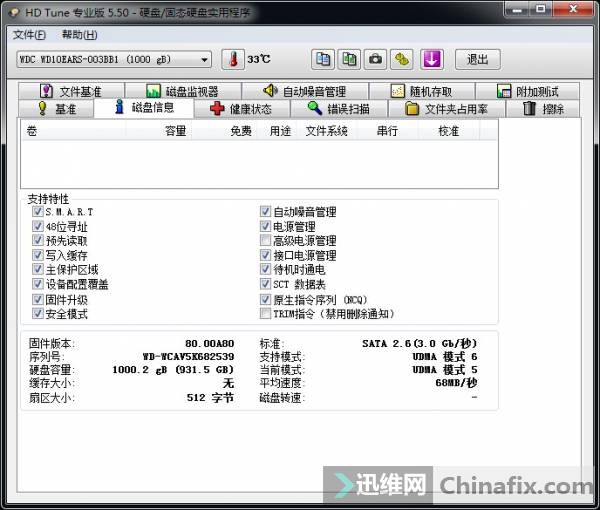Enable the TRIM指令 checkbox

pos(265,313)
